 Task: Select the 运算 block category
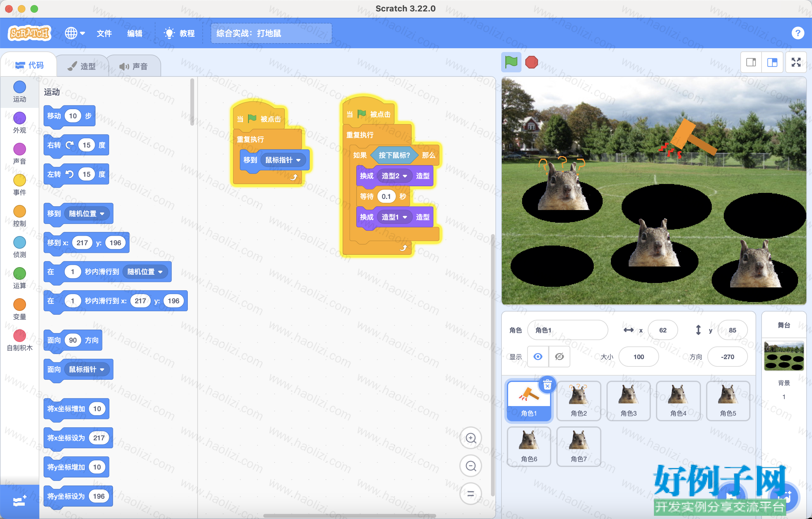pos(20,278)
